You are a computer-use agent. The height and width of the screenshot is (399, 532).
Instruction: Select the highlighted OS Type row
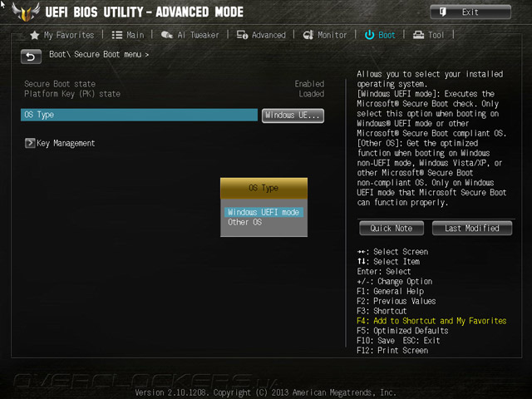coord(139,115)
